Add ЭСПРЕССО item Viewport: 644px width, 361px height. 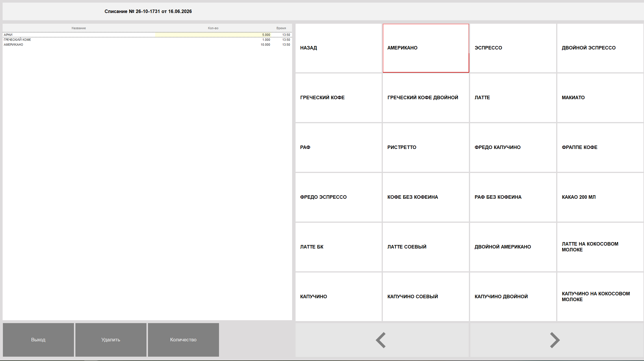coord(513,48)
